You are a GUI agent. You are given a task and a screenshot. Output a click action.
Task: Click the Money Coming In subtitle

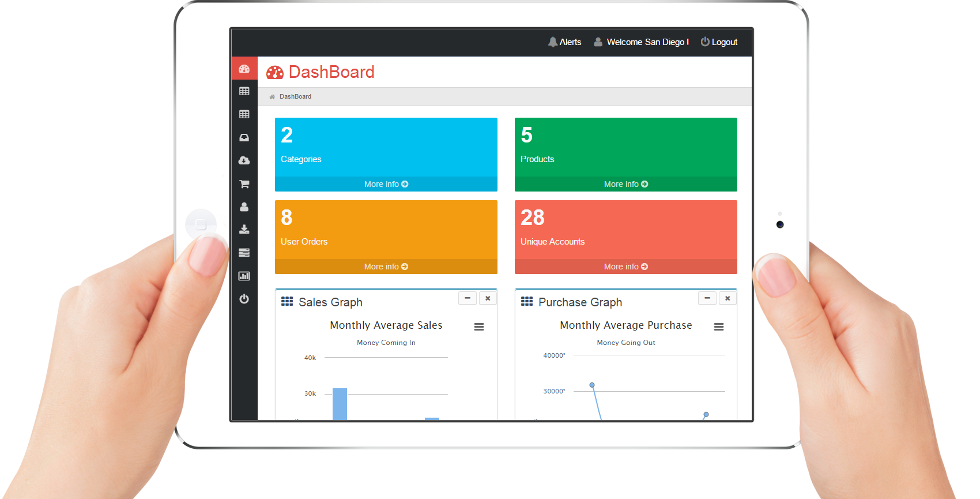tap(386, 343)
